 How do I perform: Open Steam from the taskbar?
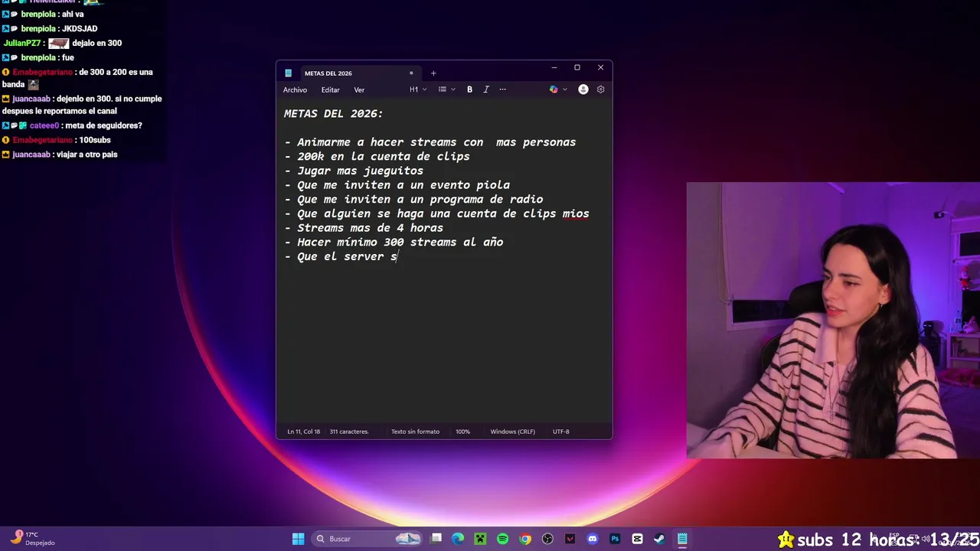659,539
